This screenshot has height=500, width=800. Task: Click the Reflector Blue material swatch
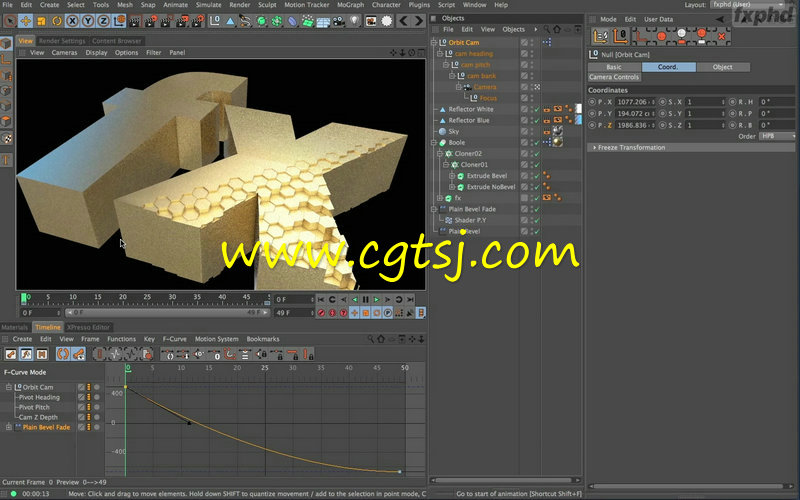pyautogui.click(x=578, y=120)
